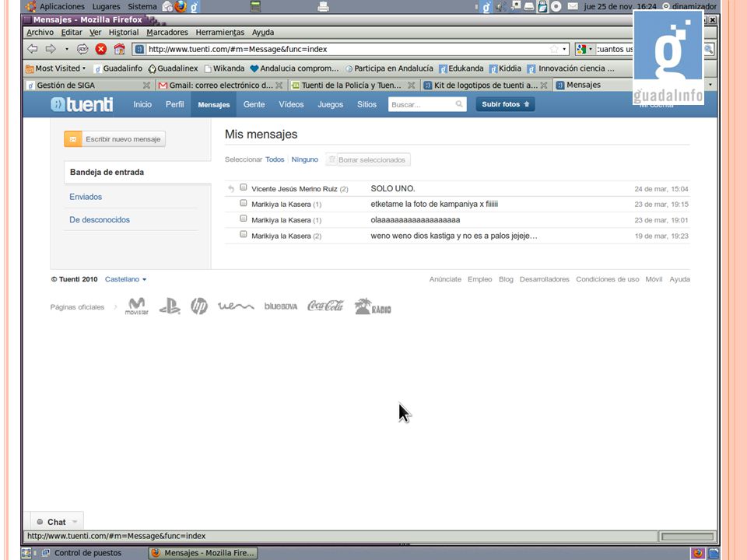This screenshot has height=560, width=747.
Task: Open the 'SOLO UNO.' message
Action: pyautogui.click(x=393, y=188)
